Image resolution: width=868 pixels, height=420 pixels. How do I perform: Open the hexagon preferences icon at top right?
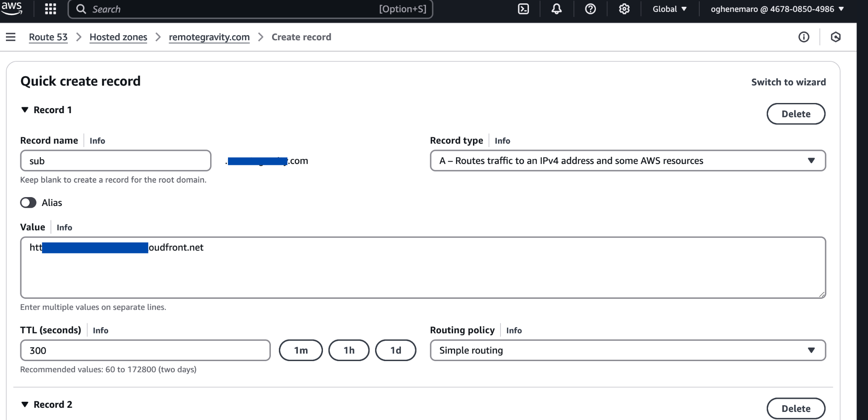(x=835, y=37)
